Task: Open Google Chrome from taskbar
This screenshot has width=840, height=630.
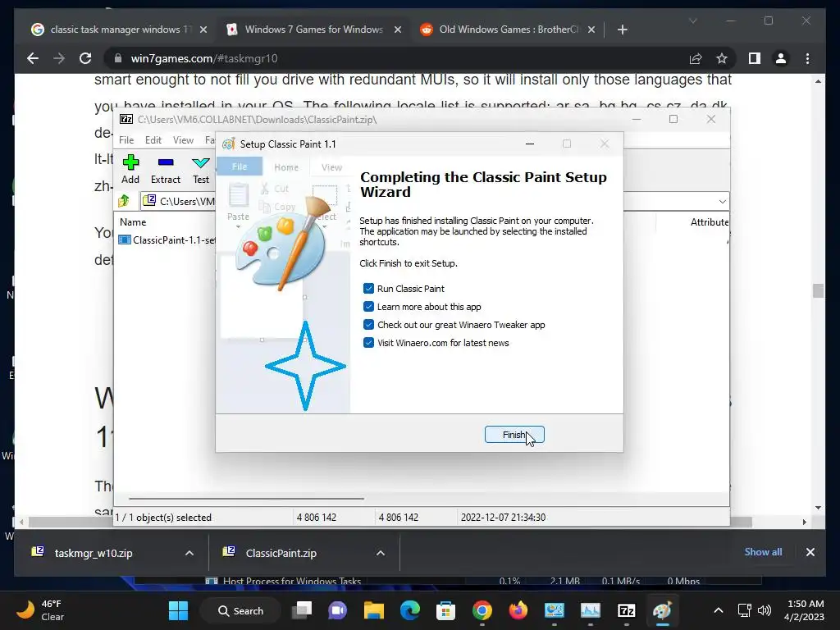Action: 482,610
